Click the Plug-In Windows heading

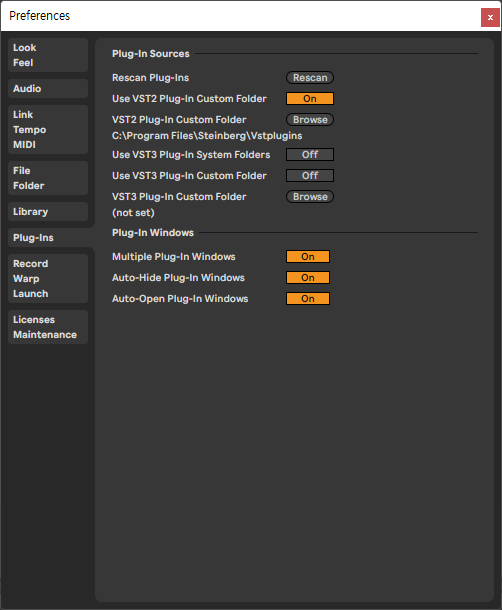pos(153,233)
